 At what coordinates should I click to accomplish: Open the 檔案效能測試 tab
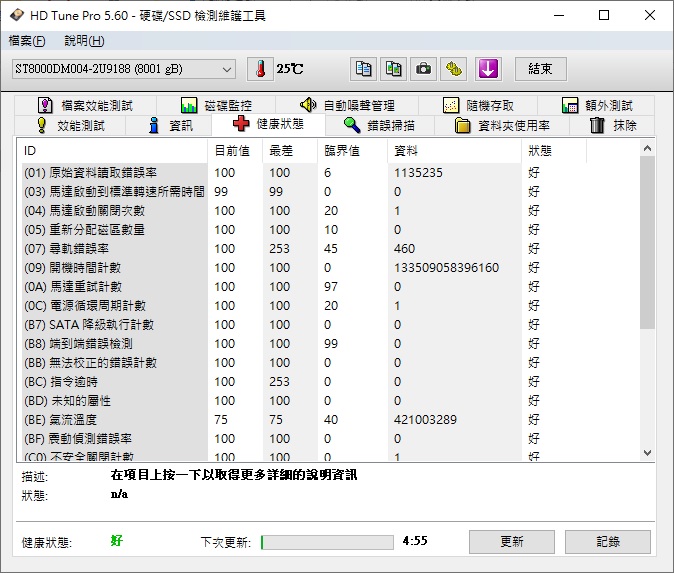pos(86,105)
